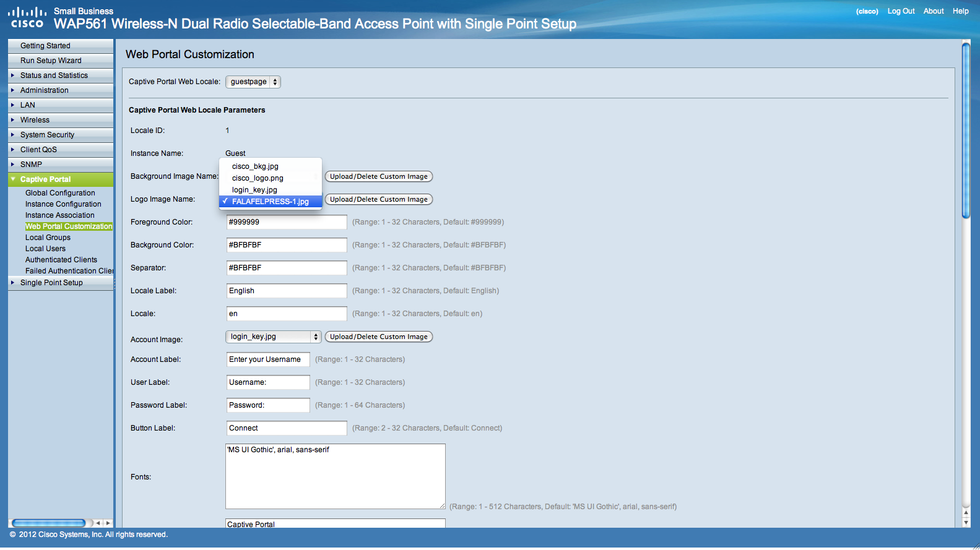Click the Cisco logo
The height and width of the screenshot is (550, 980).
click(27, 17)
